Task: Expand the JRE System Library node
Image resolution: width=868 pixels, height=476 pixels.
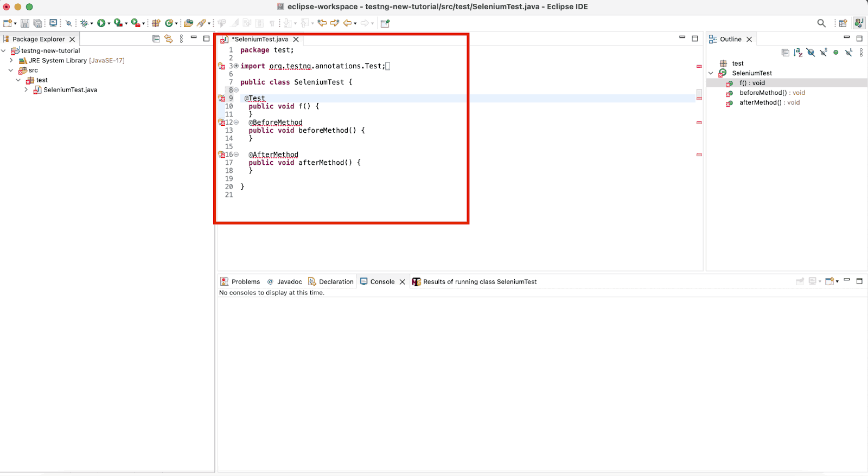Action: click(x=11, y=61)
